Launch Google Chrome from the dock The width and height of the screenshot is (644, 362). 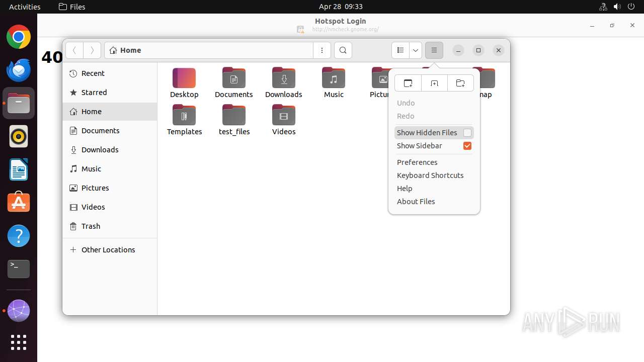click(x=19, y=37)
